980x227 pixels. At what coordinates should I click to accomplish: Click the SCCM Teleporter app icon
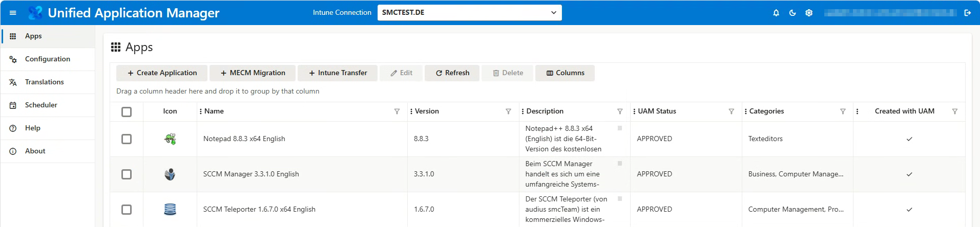pyautogui.click(x=170, y=209)
